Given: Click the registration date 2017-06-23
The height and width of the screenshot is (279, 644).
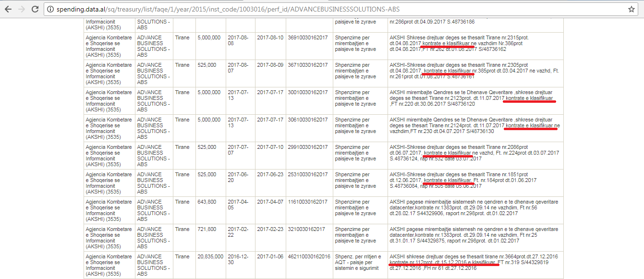Looking at the screenshot, I should tap(270, 174).
